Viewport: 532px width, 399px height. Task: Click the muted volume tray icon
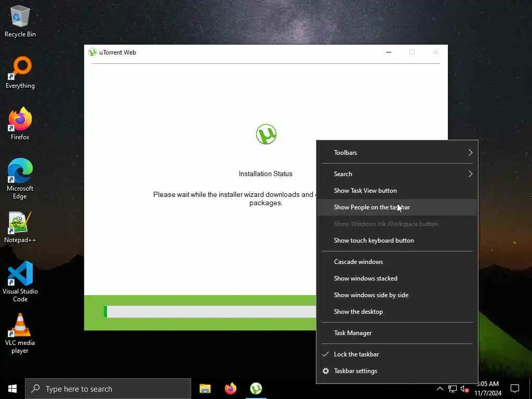(x=464, y=389)
